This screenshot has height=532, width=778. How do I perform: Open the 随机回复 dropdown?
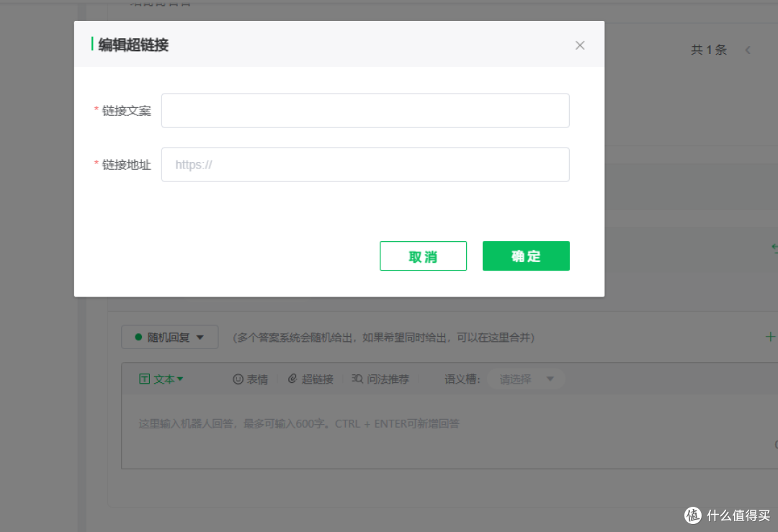pyautogui.click(x=170, y=337)
